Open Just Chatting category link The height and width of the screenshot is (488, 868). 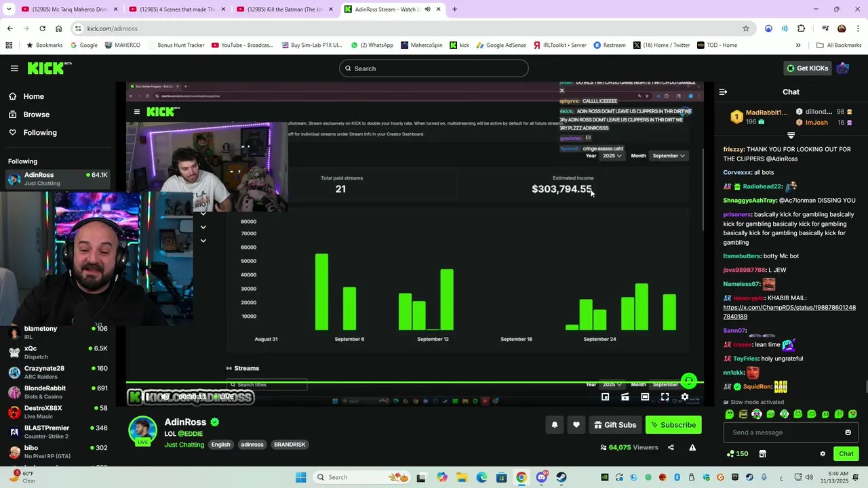184,445
